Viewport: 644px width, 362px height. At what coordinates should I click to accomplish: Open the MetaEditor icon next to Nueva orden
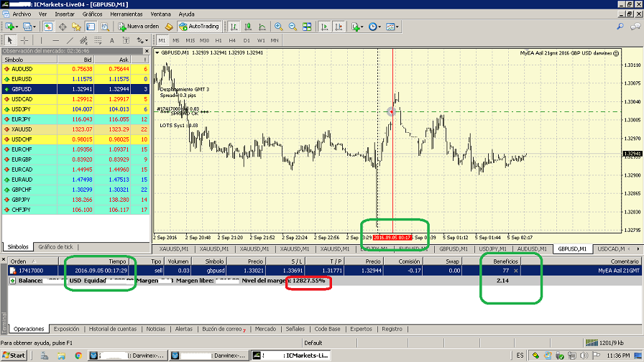coord(169,27)
